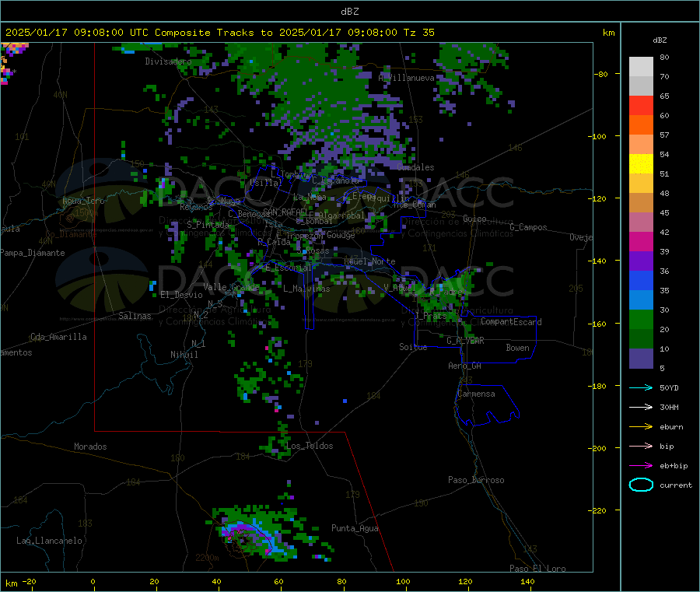Click the cyan 'current' ellipse legend icon
This screenshot has width=700, height=592.
(x=641, y=485)
